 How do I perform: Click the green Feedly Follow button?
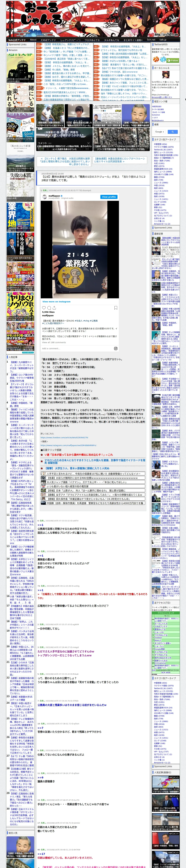[x=173, y=61]
